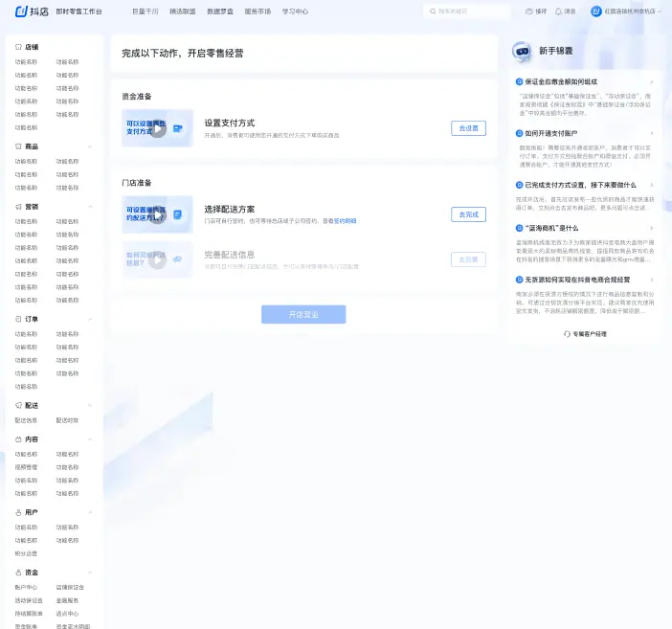The image size is (672, 629).
Task: Open 精选联盟 in top navigation
Action: click(x=183, y=11)
